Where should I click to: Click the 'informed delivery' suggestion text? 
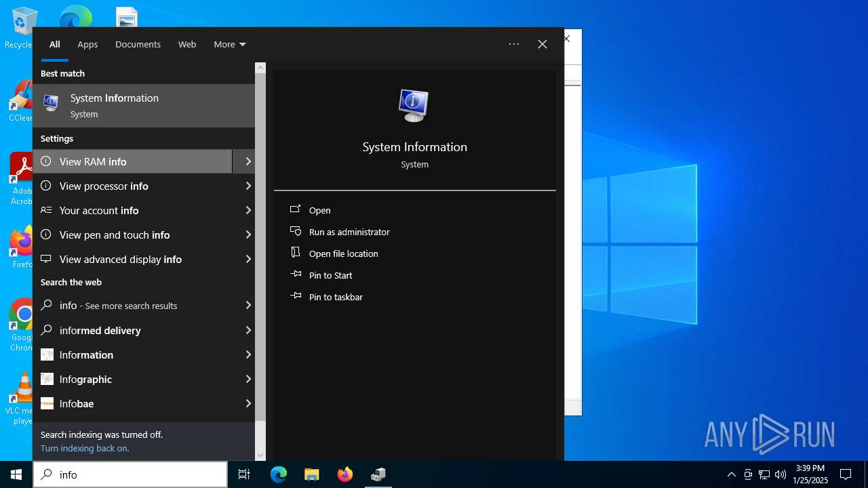tap(100, 330)
